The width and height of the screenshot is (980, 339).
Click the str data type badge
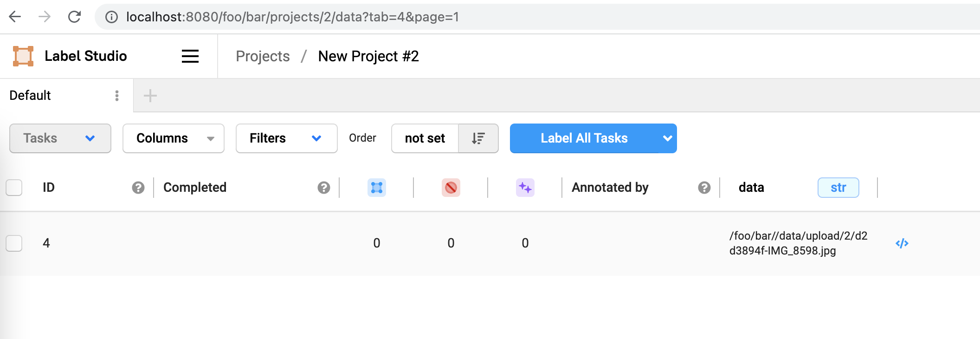tap(838, 187)
